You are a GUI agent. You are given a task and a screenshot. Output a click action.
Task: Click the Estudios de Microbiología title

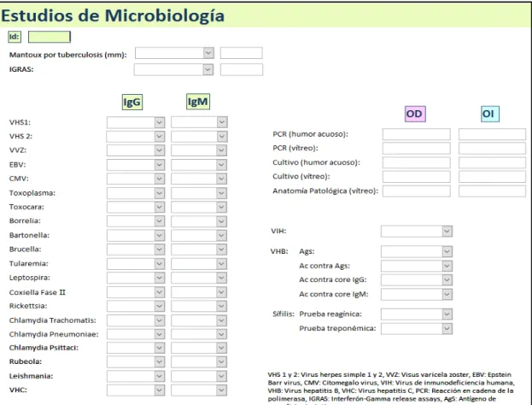[113, 15]
